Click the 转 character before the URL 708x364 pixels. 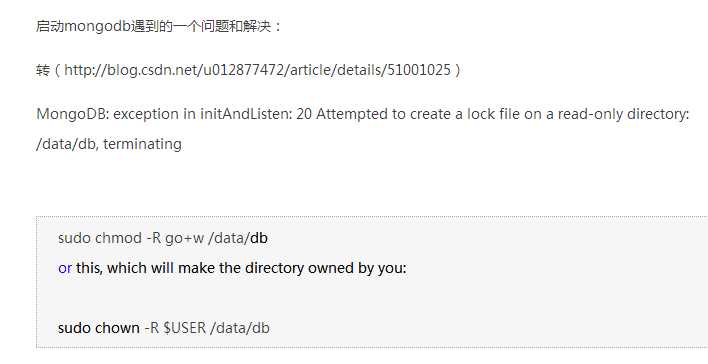click(43, 70)
